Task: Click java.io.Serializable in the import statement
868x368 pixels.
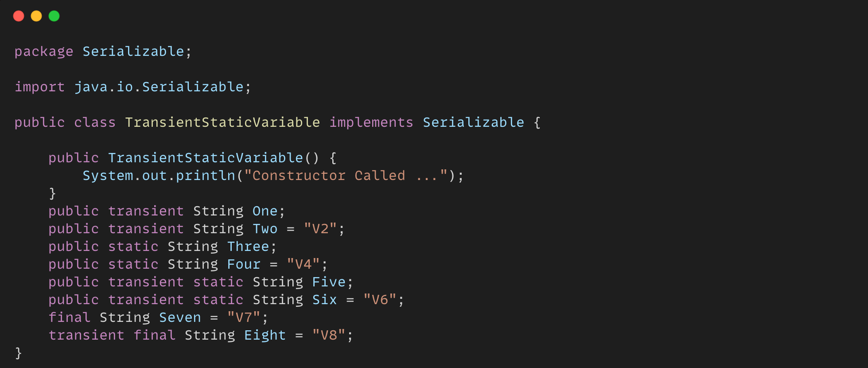Action: click(x=159, y=87)
